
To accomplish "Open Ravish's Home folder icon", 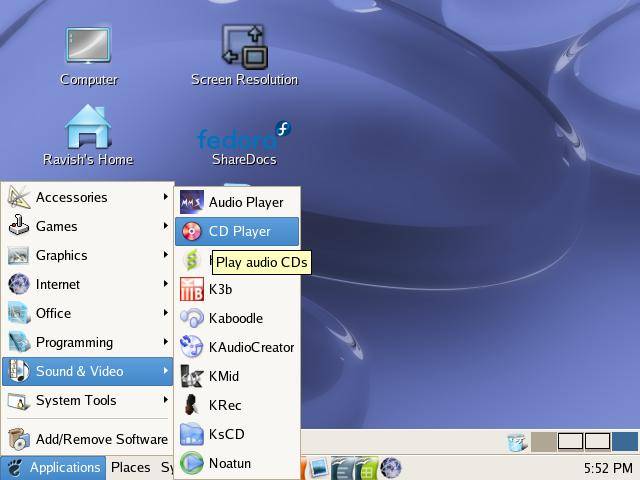I will click(88, 128).
